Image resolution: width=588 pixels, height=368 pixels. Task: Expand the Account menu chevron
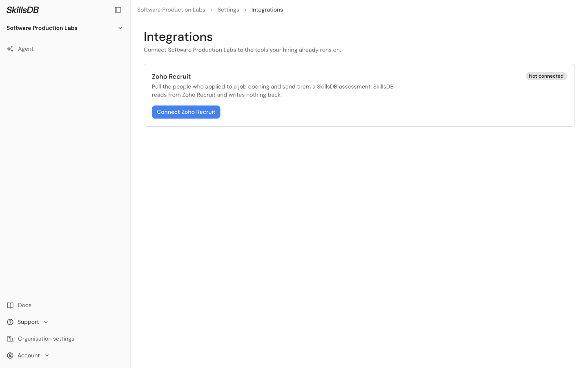coord(47,356)
